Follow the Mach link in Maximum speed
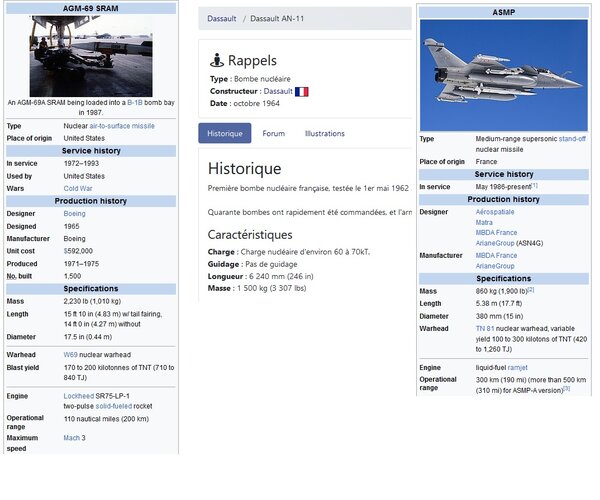Viewport: 600px width, 500px height. (x=72, y=438)
